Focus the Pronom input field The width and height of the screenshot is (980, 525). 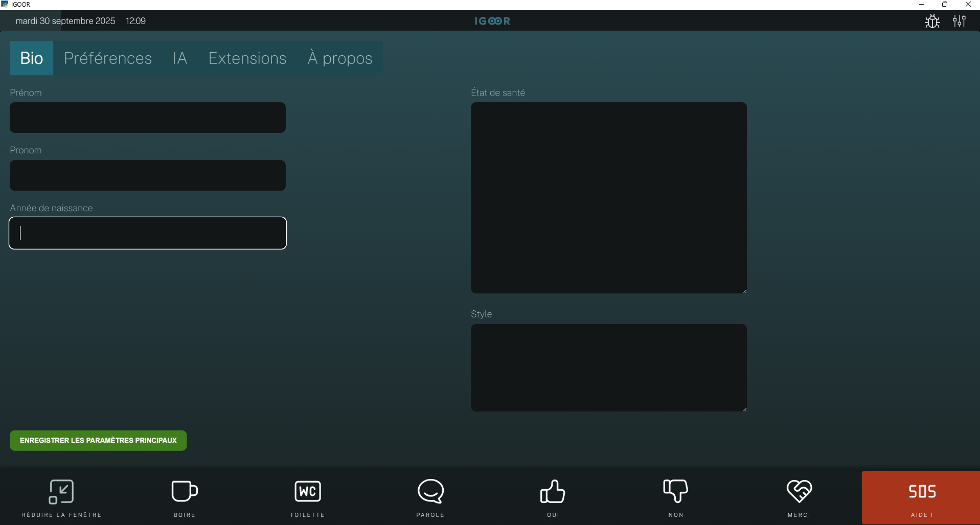148,175
